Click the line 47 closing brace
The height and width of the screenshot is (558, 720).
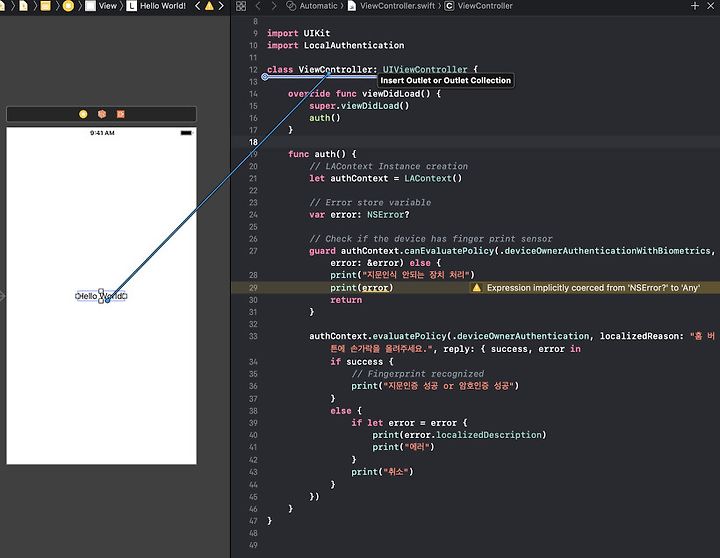tap(270, 520)
